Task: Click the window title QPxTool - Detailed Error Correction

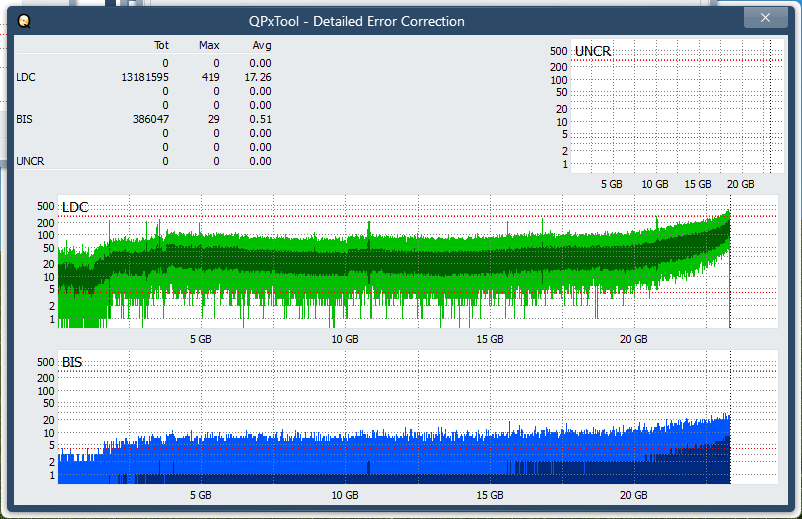Action: 357,21
